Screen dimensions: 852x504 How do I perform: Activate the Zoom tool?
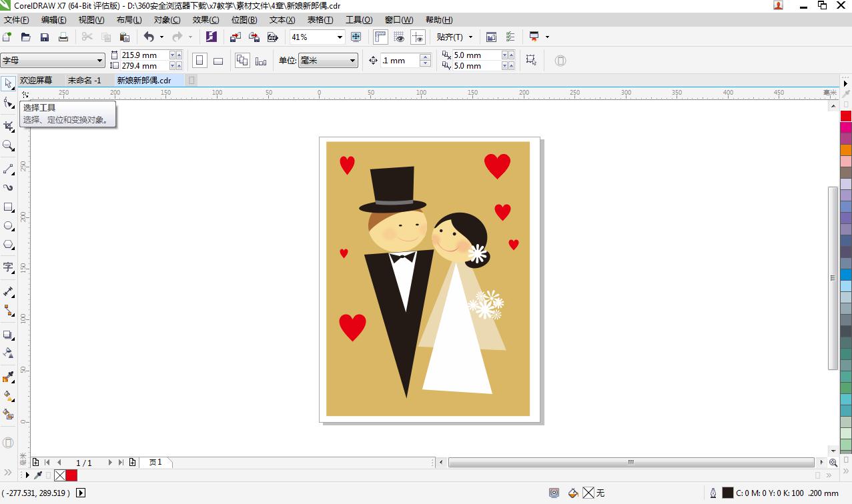(x=8, y=146)
